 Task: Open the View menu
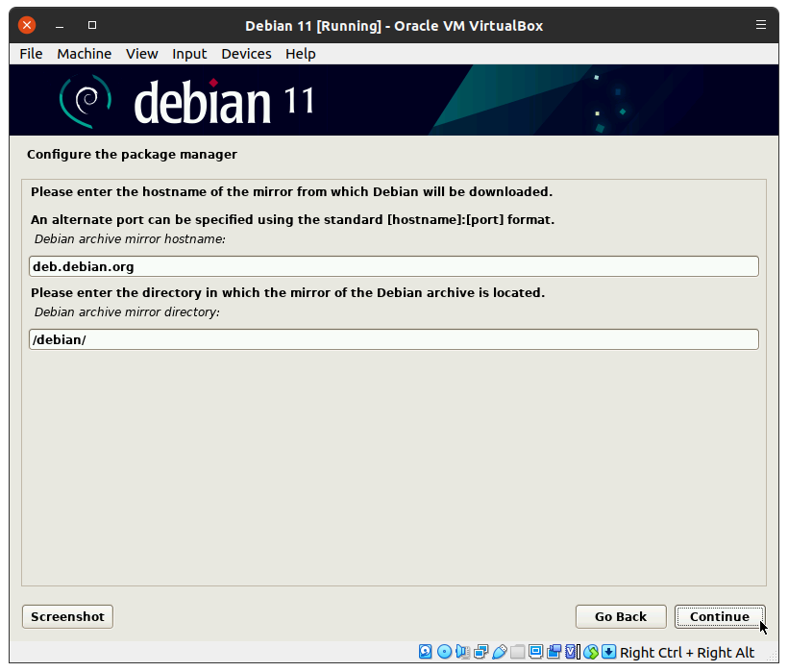[141, 54]
